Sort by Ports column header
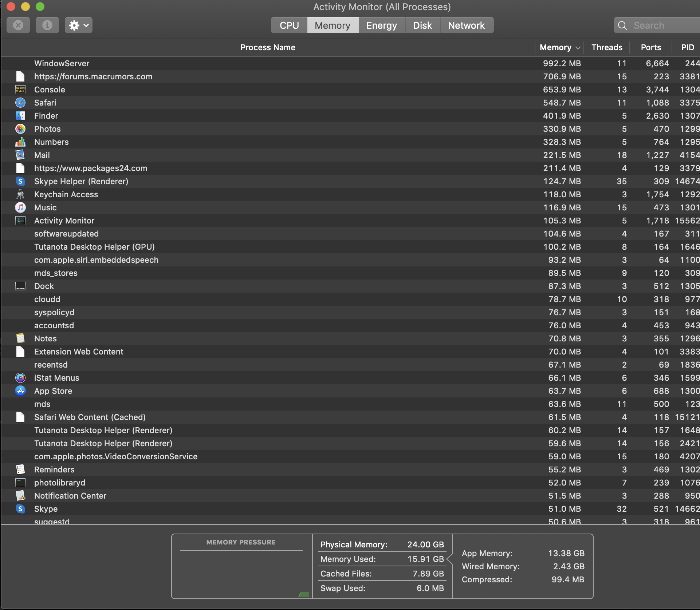 click(651, 47)
